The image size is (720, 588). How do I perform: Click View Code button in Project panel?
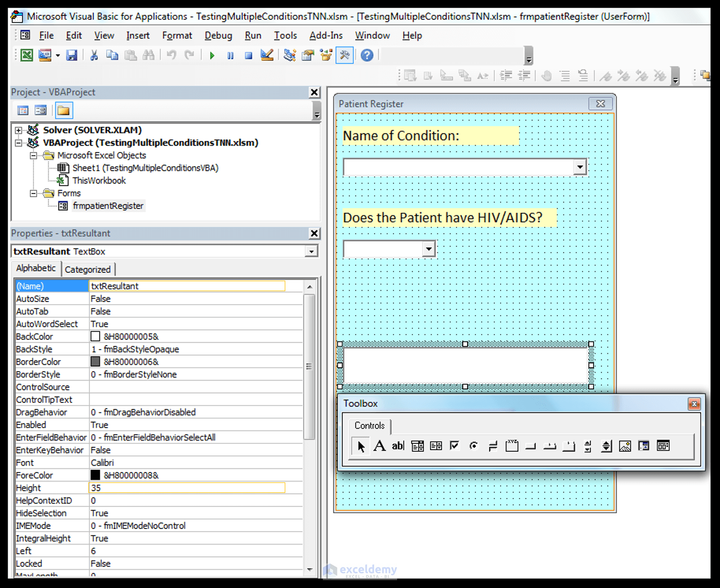point(23,110)
